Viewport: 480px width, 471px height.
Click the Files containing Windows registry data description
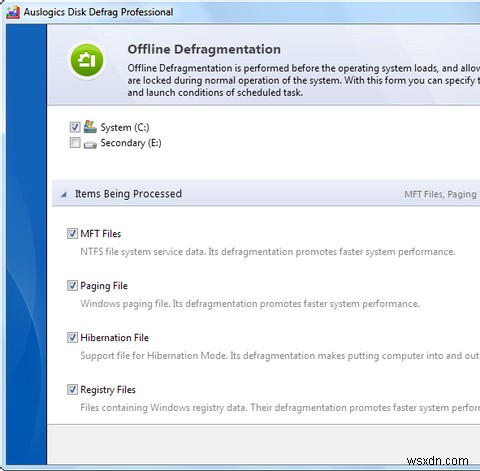coord(280,408)
